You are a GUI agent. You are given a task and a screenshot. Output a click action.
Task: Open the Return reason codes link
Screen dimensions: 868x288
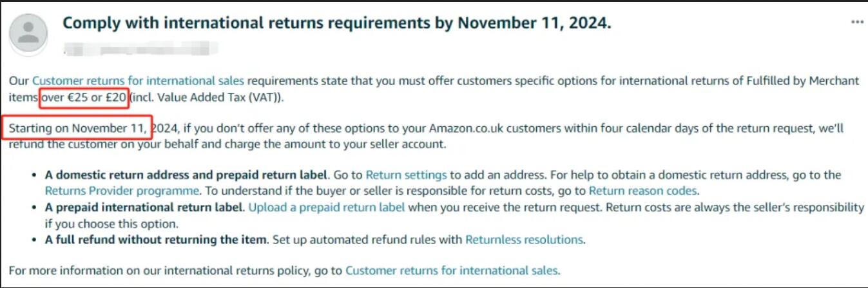coord(643,191)
